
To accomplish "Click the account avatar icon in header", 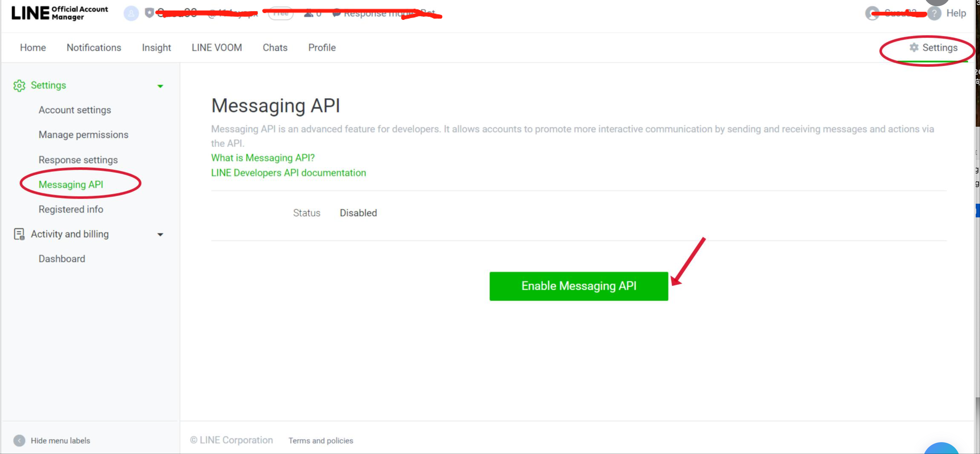I will coord(131,13).
